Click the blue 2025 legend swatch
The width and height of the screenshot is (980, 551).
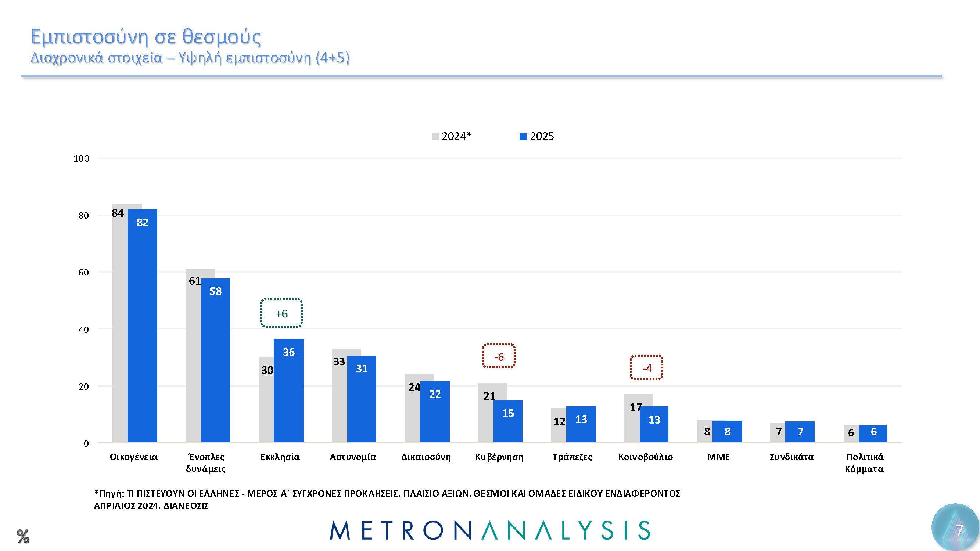coord(523,137)
